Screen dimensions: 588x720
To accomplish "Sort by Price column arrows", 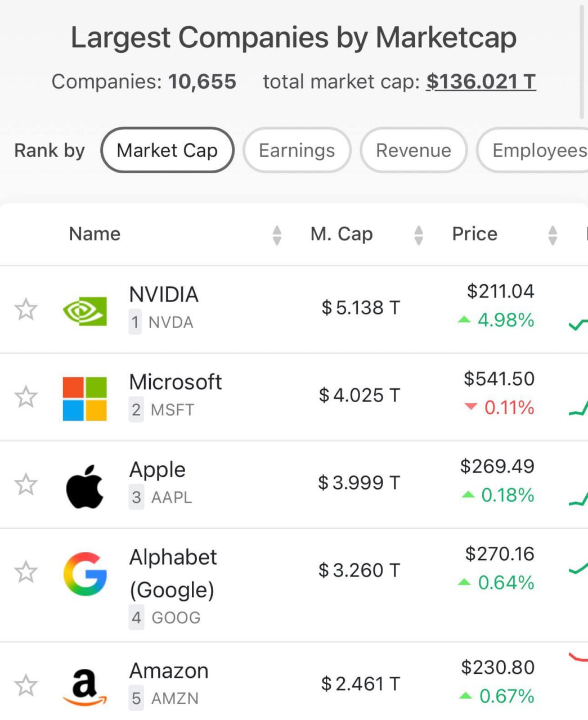I will click(553, 235).
